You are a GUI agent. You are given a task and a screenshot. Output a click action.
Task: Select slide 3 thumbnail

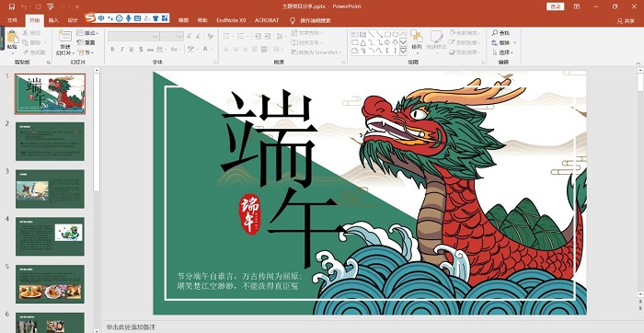(50, 189)
